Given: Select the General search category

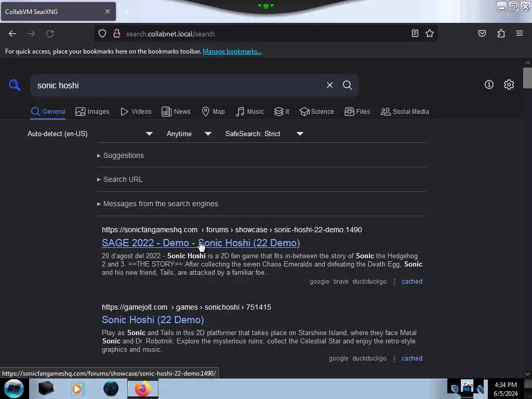Looking at the screenshot, I should click(48, 112).
